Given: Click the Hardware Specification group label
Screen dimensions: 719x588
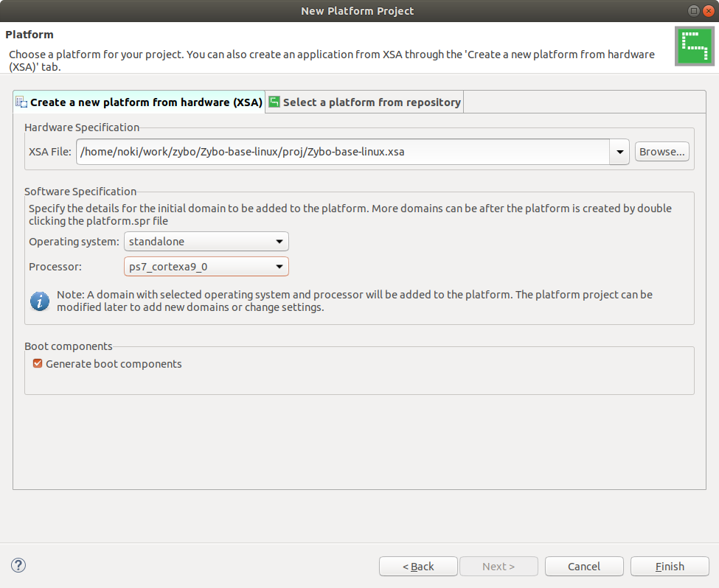Looking at the screenshot, I should pyautogui.click(x=82, y=127).
